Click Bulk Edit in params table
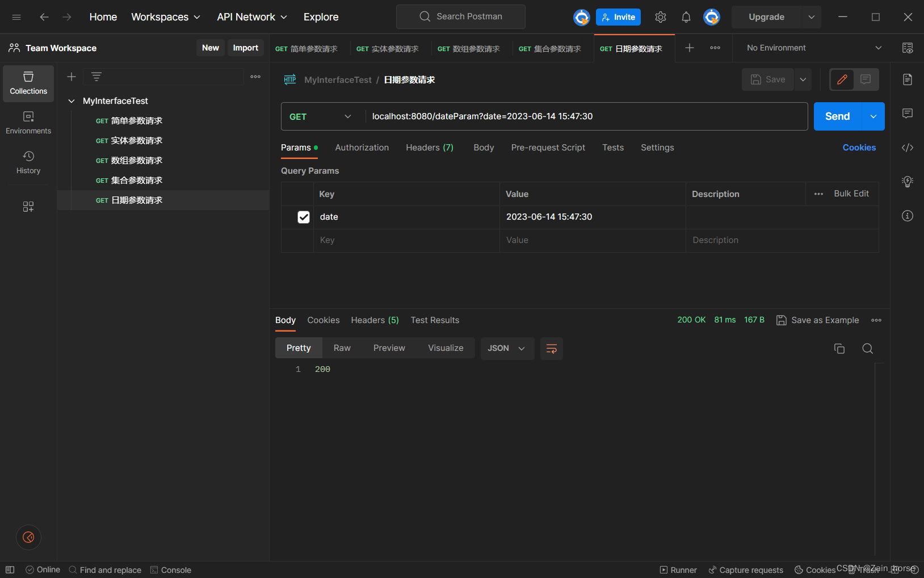Image resolution: width=924 pixels, height=578 pixels. point(851,194)
